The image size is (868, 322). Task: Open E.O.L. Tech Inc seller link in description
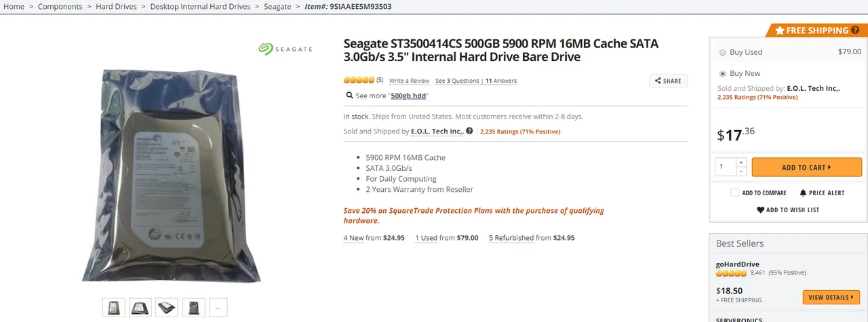[x=437, y=132]
